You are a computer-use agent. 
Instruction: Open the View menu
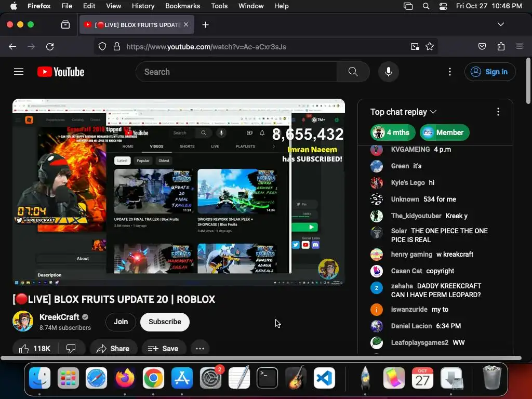point(113,6)
